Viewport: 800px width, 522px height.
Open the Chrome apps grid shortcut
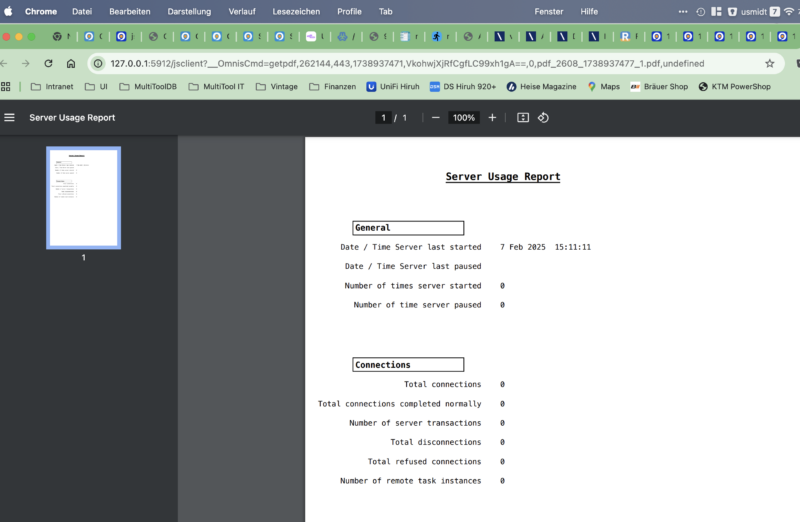[7, 87]
